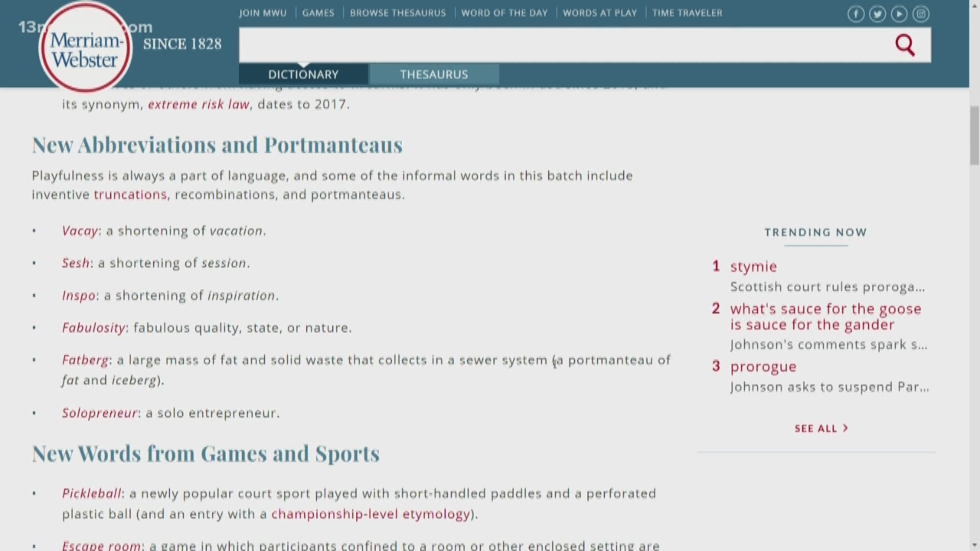Switch to the Thesaurus tab
Screen dimensions: 980x551
434,74
